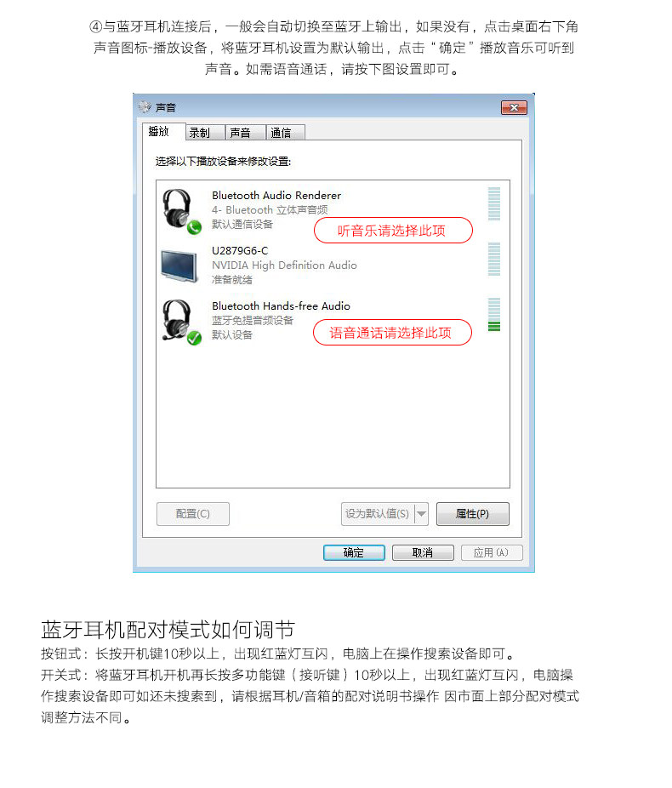Click the speaker icon in the title bar
Screen dimensions: 672x788
click(x=145, y=106)
